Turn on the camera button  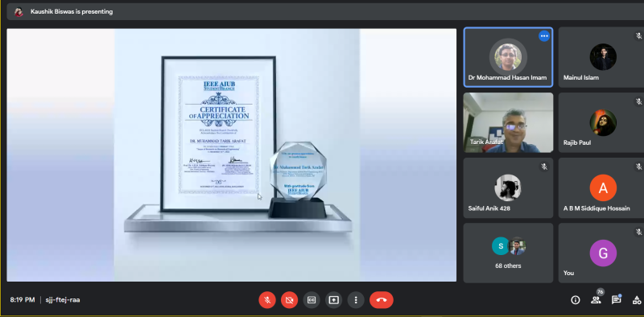pyautogui.click(x=289, y=300)
